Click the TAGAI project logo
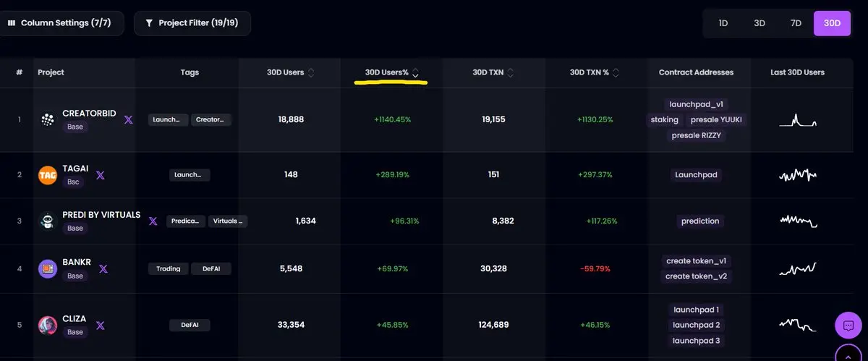 tap(48, 175)
